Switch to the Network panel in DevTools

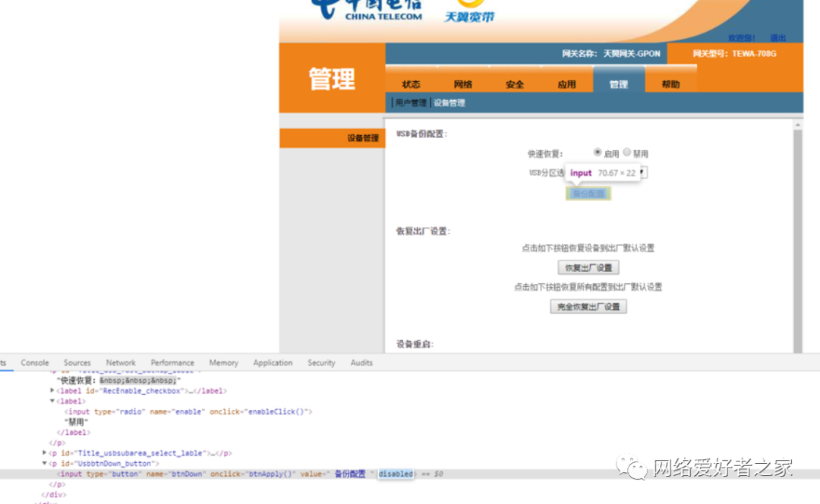120,363
